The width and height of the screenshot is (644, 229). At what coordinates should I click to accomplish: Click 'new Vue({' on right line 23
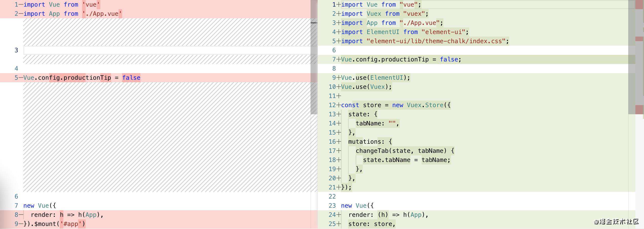pyautogui.click(x=357, y=206)
